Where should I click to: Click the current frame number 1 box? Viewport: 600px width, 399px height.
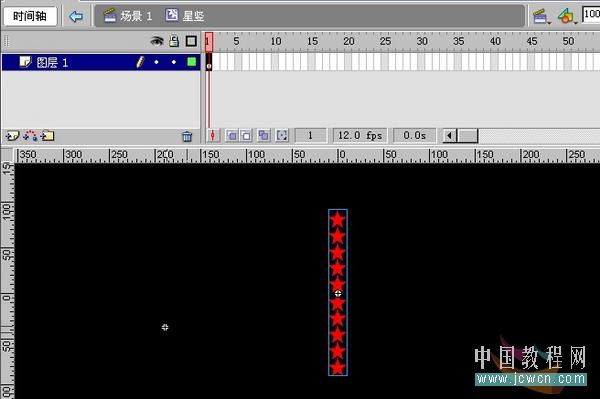pyautogui.click(x=310, y=135)
